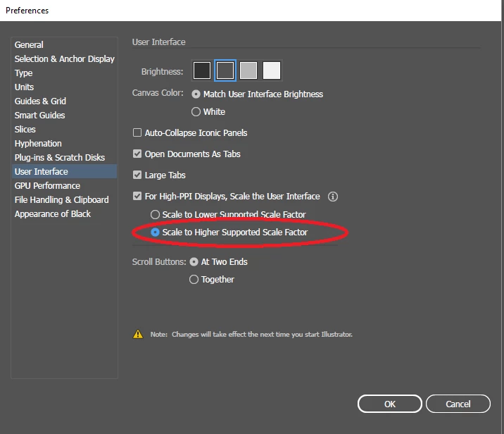This screenshot has width=504, height=434.
Task: Select Together scroll buttons option
Action: (x=194, y=280)
